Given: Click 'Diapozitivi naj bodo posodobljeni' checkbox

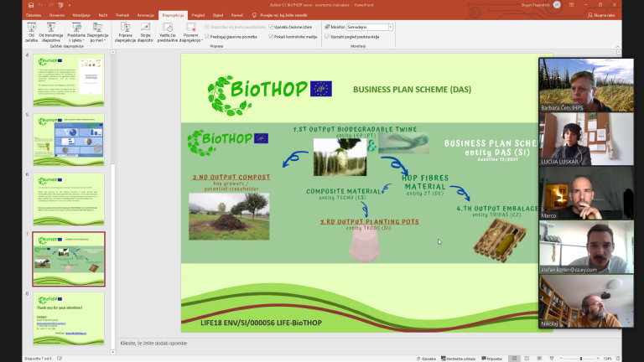Looking at the screenshot, I should (207, 27).
